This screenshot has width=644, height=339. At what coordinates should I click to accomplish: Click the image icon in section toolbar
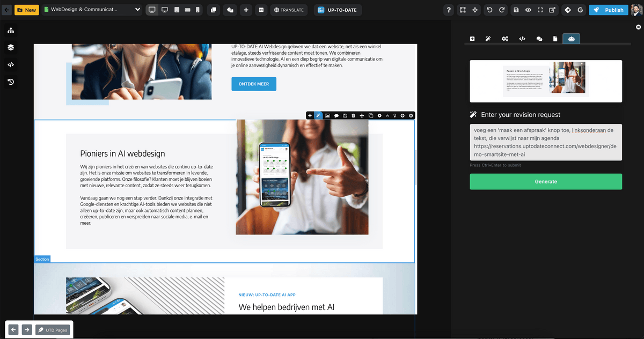[327, 115]
